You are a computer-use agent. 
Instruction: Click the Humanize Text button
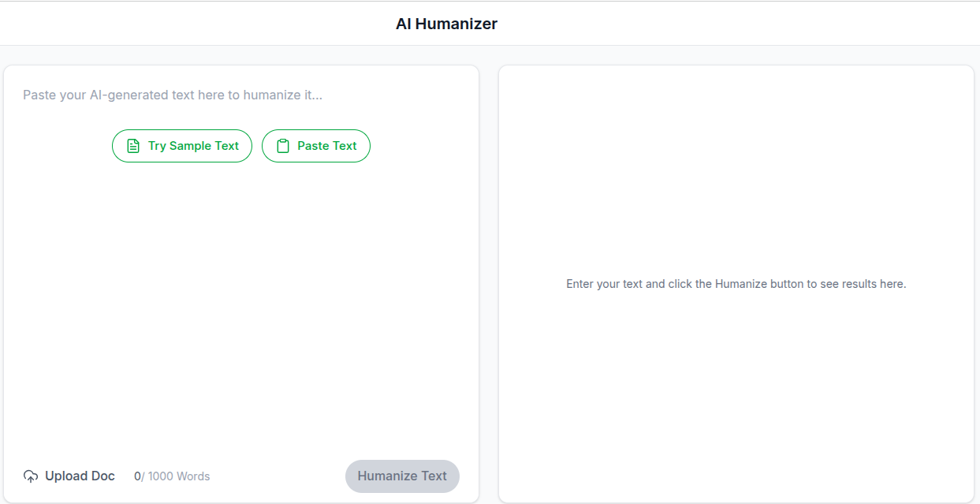(402, 476)
